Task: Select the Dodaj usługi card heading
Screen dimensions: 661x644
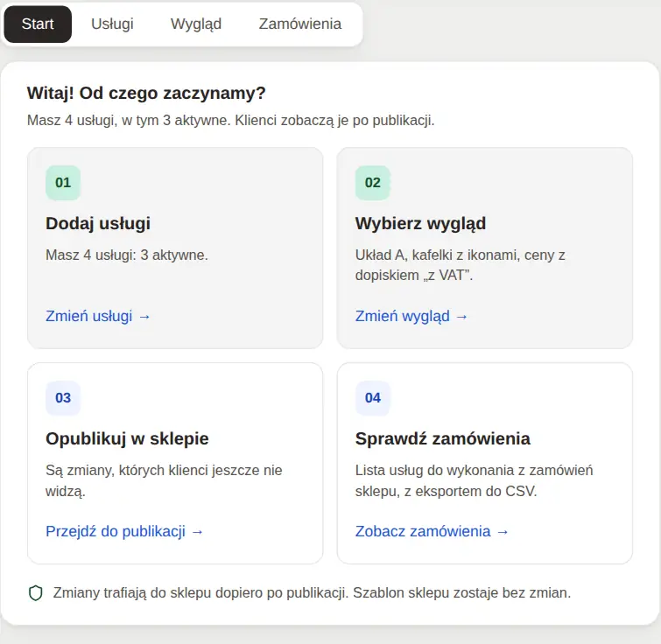Action: [98, 224]
